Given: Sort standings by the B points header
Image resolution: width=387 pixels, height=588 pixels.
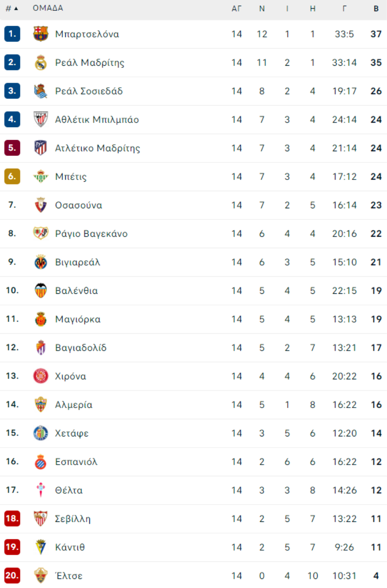Looking at the screenshot, I should [376, 8].
